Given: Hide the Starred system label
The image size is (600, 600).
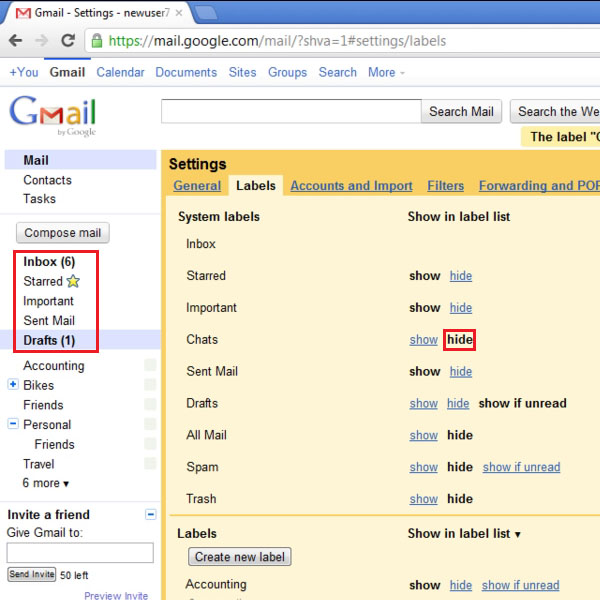Looking at the screenshot, I should tap(461, 276).
